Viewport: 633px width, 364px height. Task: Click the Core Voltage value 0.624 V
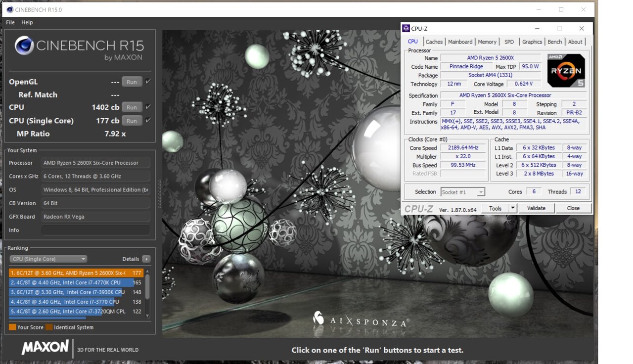(x=524, y=84)
